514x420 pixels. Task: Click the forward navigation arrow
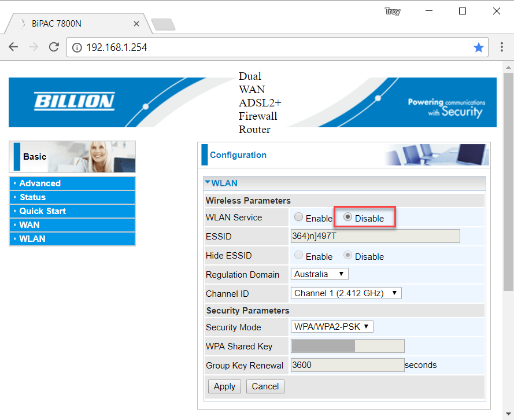(x=34, y=47)
